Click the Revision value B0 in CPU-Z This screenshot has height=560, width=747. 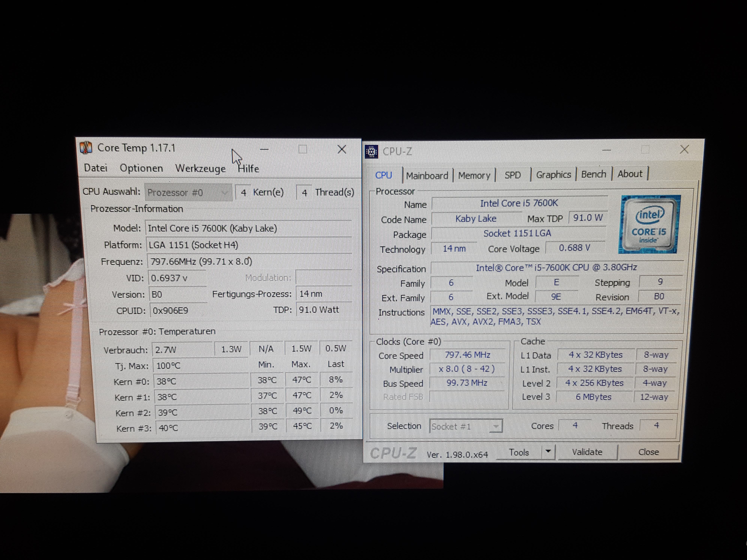(x=659, y=297)
